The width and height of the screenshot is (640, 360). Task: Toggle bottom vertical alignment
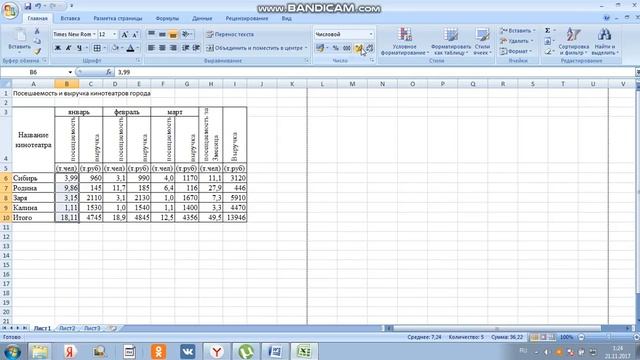click(x=173, y=34)
